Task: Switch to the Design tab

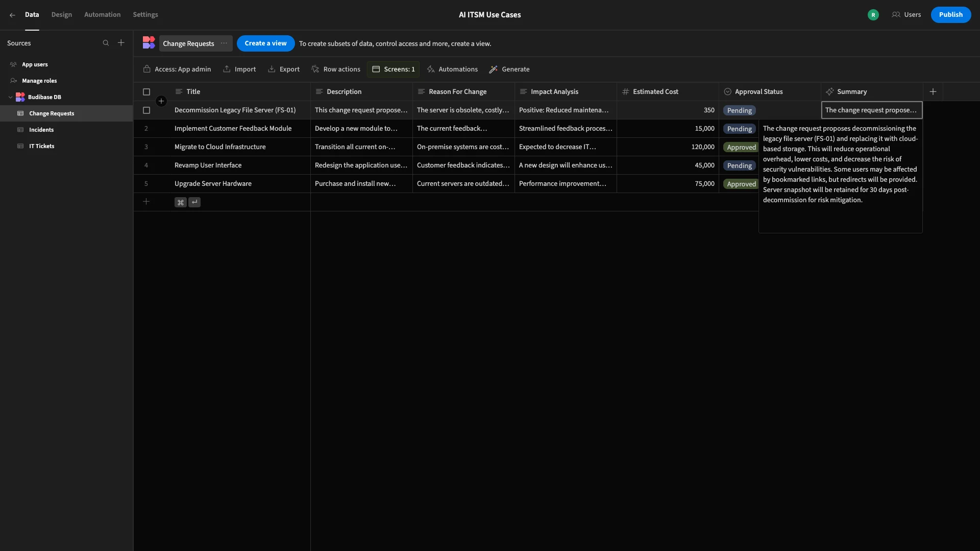Action: click(62, 15)
